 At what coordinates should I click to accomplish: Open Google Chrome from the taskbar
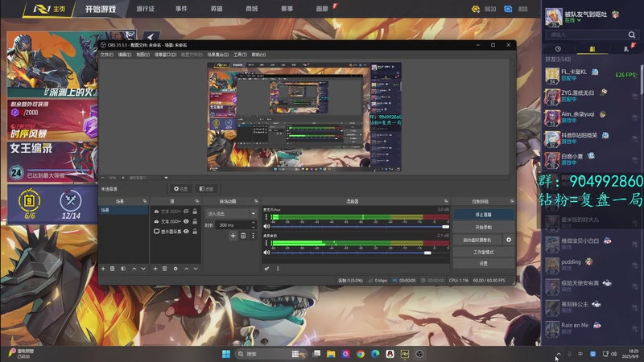coord(360,354)
